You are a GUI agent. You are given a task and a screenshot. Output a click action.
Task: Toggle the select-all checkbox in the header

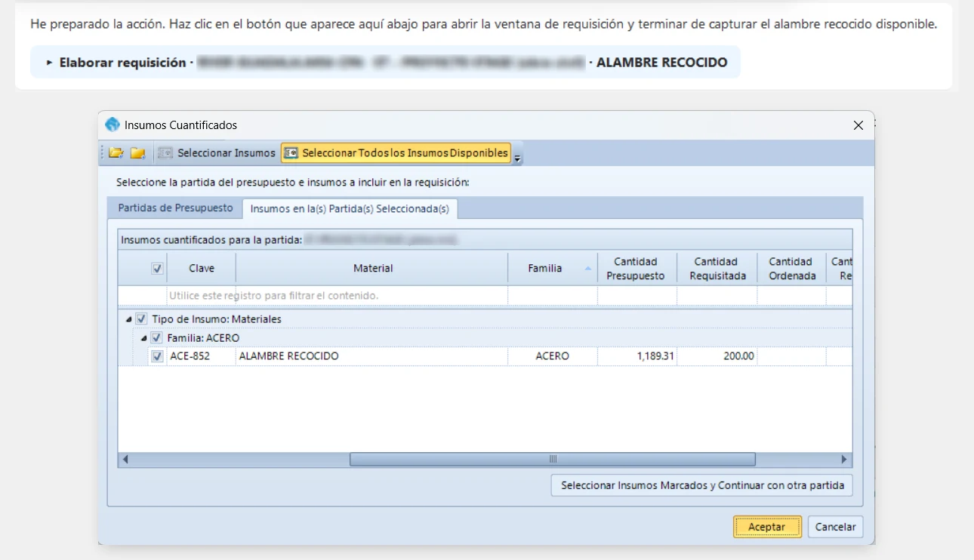tap(158, 269)
